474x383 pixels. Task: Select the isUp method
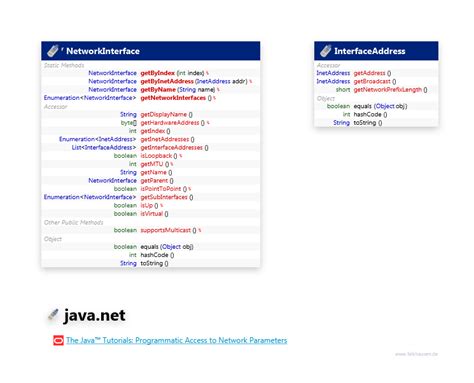point(147,205)
